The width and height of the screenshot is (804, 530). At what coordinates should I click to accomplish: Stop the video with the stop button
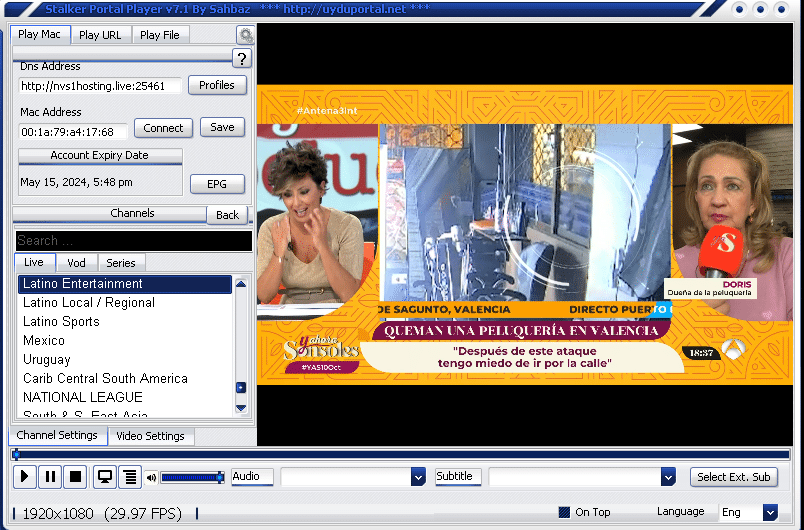click(x=75, y=477)
